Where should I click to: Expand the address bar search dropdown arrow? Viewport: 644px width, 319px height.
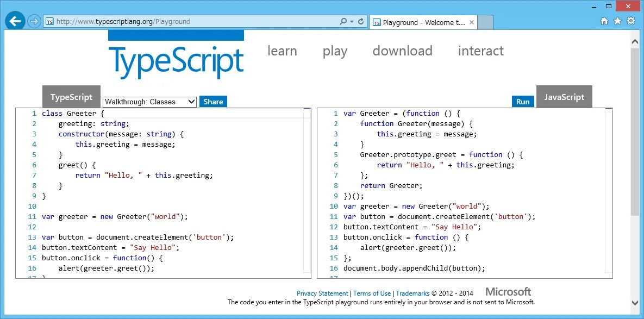(x=352, y=22)
